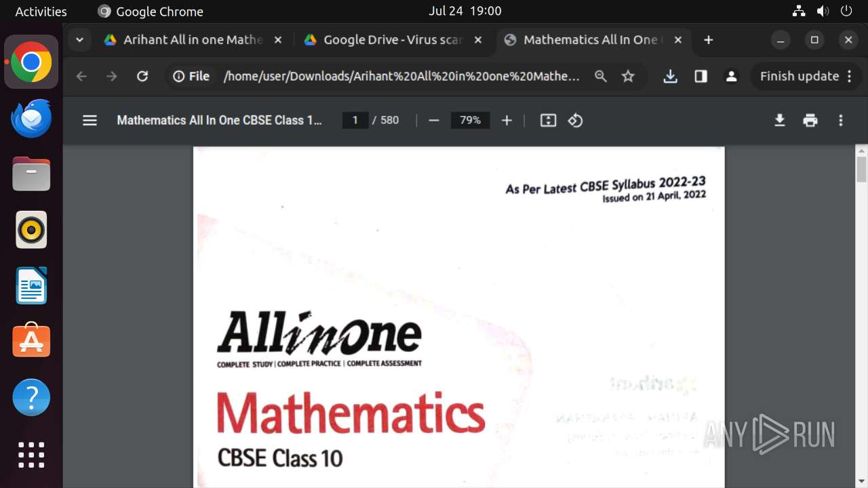Screen dimensions: 868x488
Task: Open Files manager from dock
Action: [31, 174]
